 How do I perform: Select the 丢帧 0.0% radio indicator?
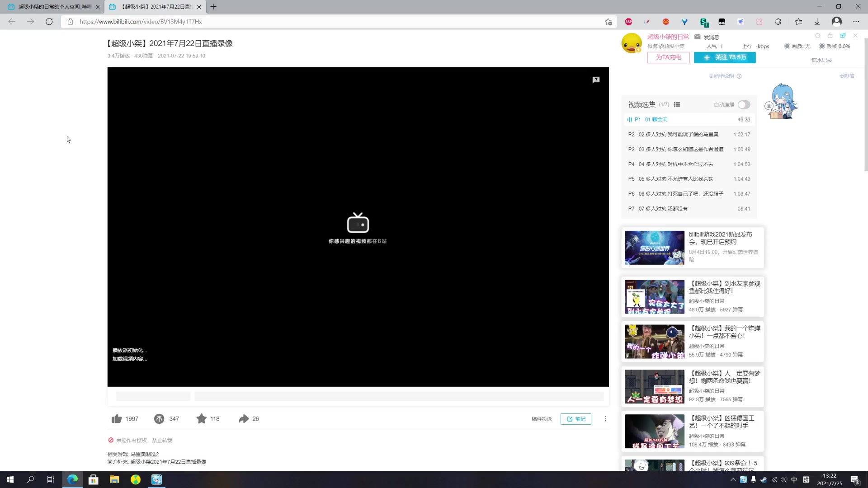click(x=821, y=46)
